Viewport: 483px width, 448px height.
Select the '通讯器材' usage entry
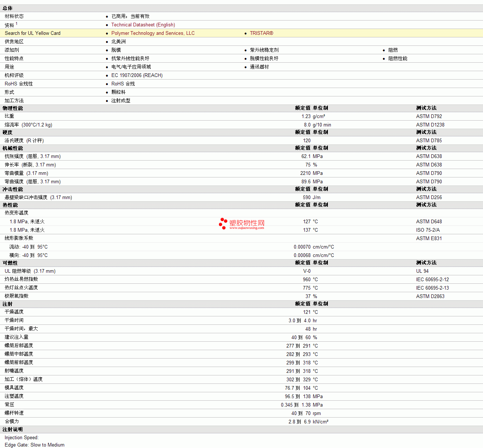(x=259, y=67)
